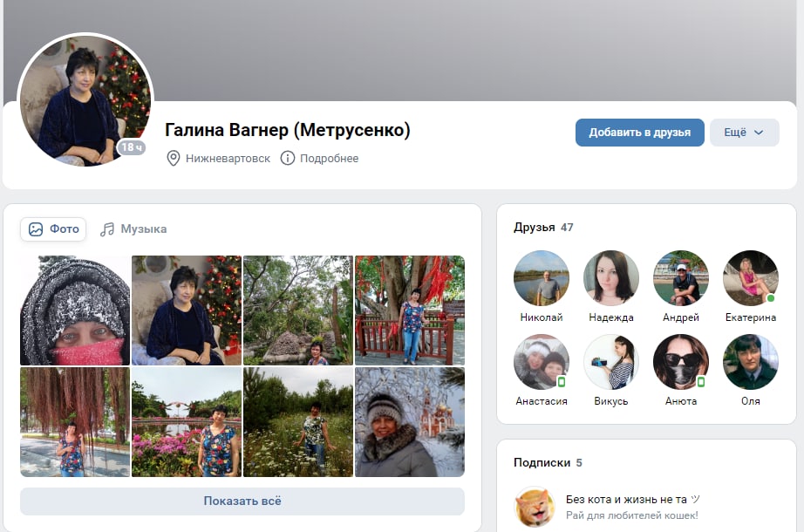Open friend Надежда's avatar
Viewport: 804px width, 532px height.
point(611,278)
